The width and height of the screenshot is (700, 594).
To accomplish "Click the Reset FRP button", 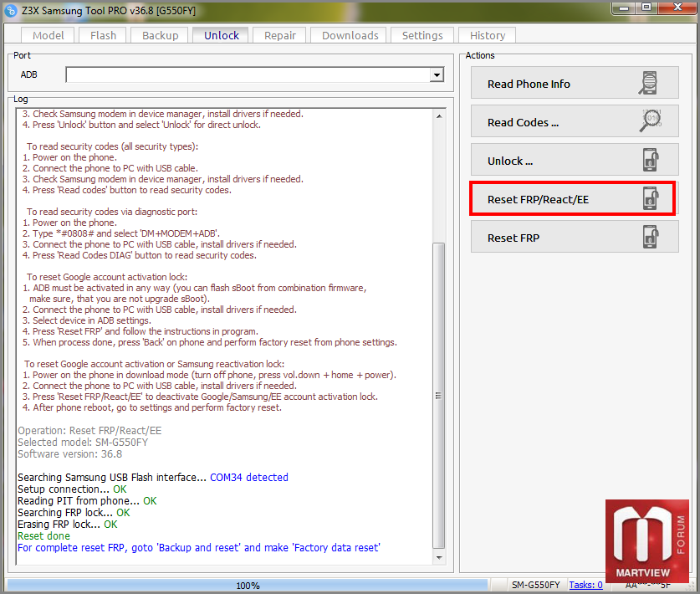I will (x=575, y=237).
